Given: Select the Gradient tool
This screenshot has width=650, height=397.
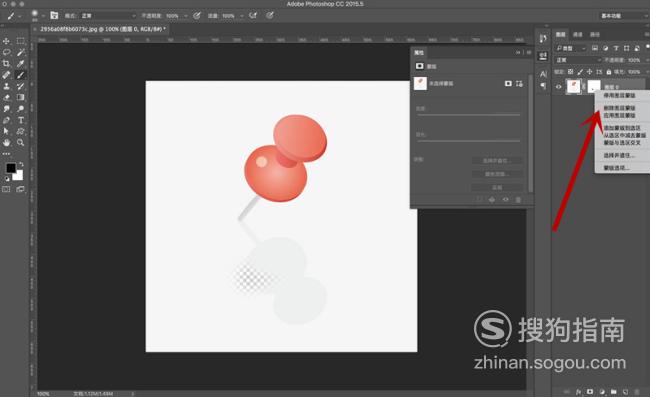Looking at the screenshot, I should [20, 97].
